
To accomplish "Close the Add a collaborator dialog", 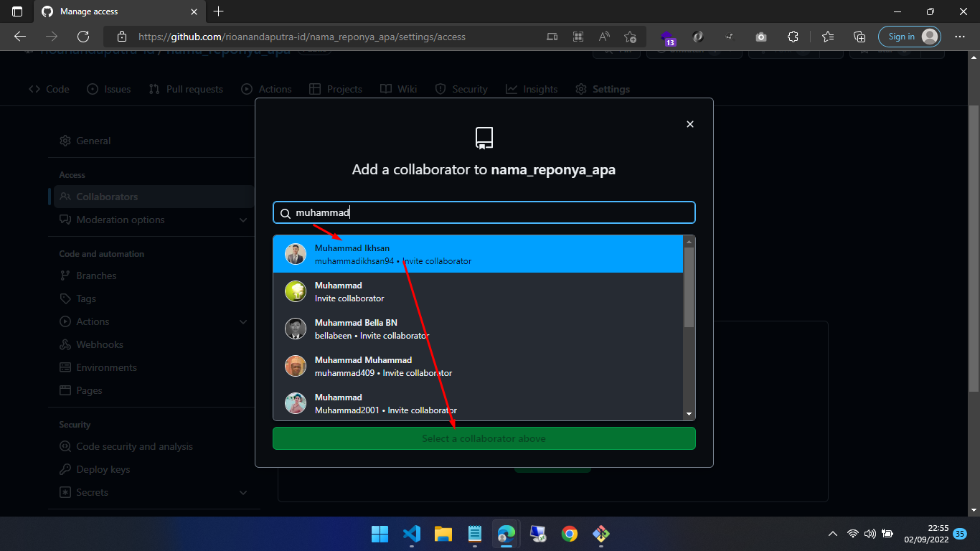I will [x=690, y=124].
